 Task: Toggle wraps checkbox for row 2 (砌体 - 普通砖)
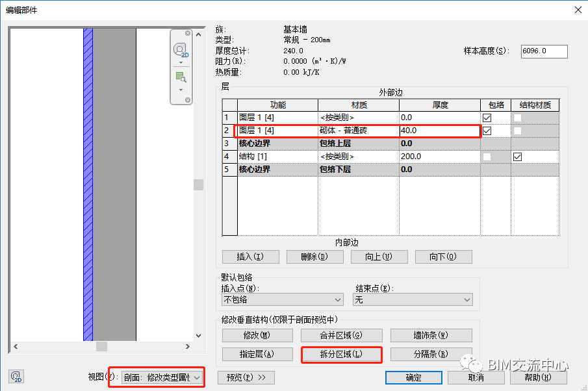(x=487, y=131)
